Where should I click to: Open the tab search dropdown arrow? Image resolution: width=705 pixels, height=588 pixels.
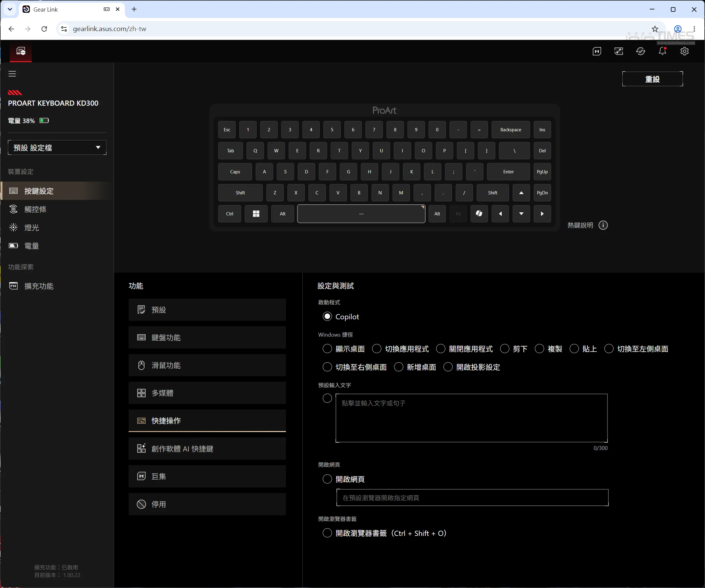point(10,9)
